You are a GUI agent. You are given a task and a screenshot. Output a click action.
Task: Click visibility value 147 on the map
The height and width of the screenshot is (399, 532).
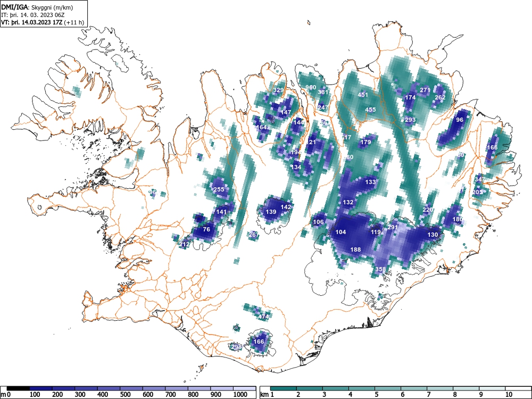286,112
